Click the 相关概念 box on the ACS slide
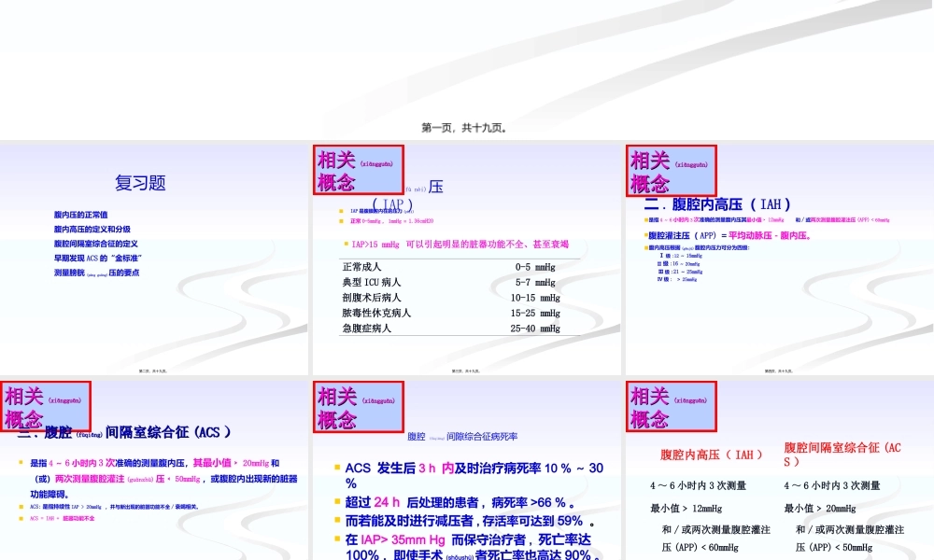The width and height of the screenshot is (934, 560). pyautogui.click(x=46, y=406)
